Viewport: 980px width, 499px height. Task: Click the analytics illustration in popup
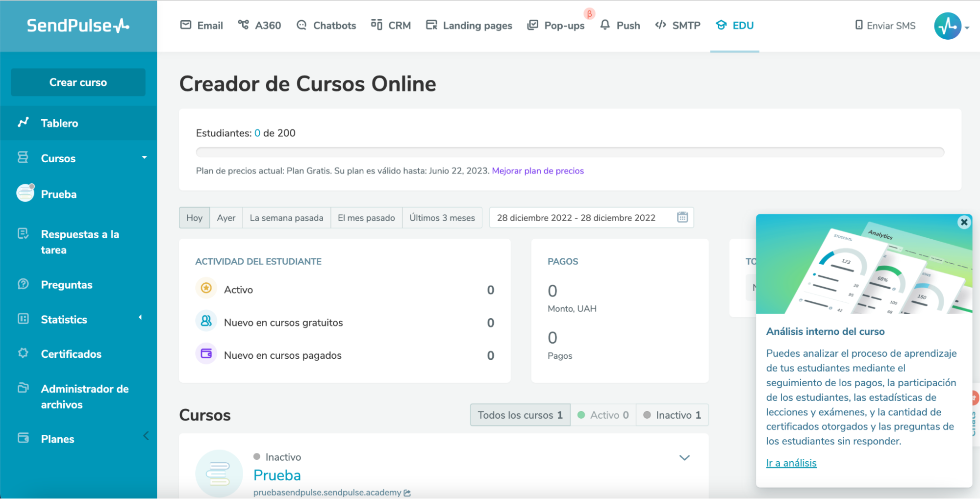pyautogui.click(x=864, y=264)
